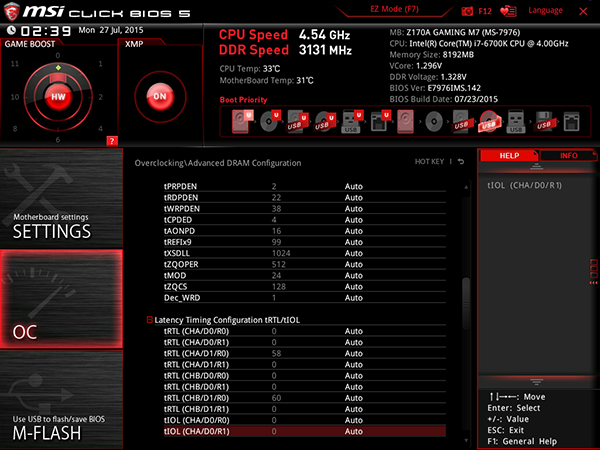Select the tRTL (CHA/D1/R1) row

coord(305,364)
